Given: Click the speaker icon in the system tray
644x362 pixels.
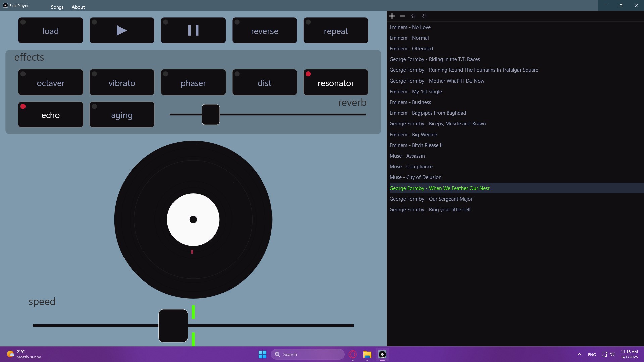Looking at the screenshot, I should coord(612,354).
